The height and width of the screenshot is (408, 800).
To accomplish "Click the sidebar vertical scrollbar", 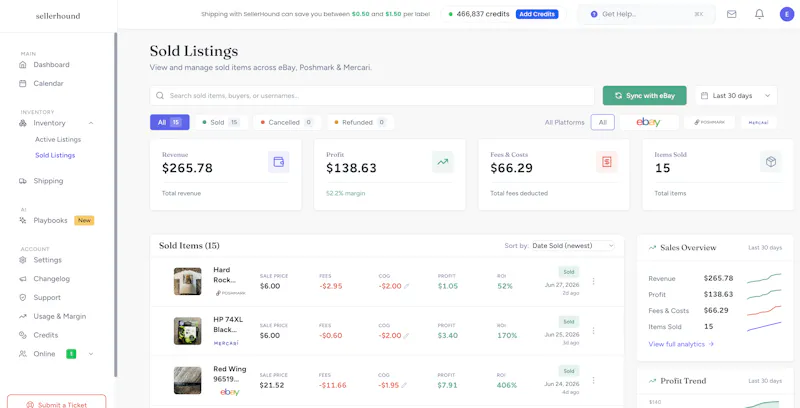I will [116, 204].
